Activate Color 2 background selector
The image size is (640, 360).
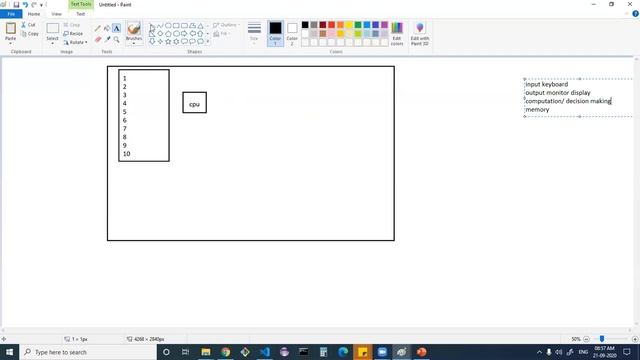pos(292,33)
